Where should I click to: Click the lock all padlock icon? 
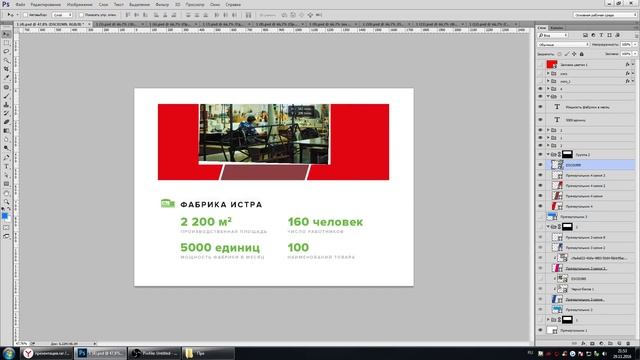[582, 54]
